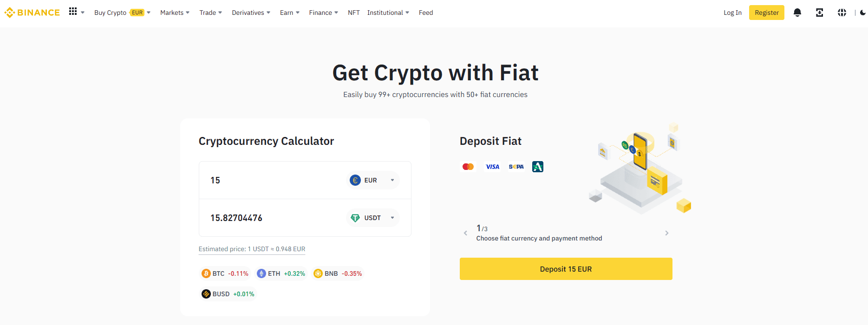The image size is (868, 325).
Task: Open the EUR fiat currency dropdown
Action: tap(372, 180)
